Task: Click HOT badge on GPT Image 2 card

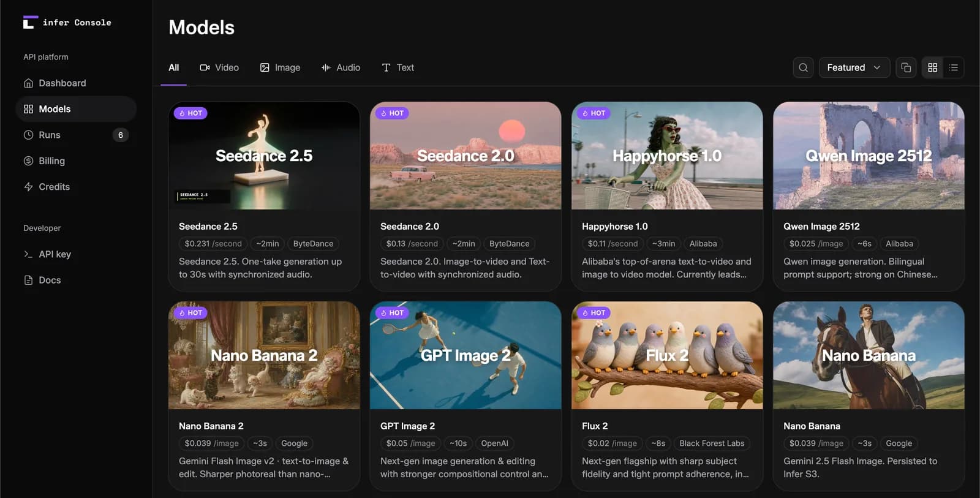Action: [392, 313]
